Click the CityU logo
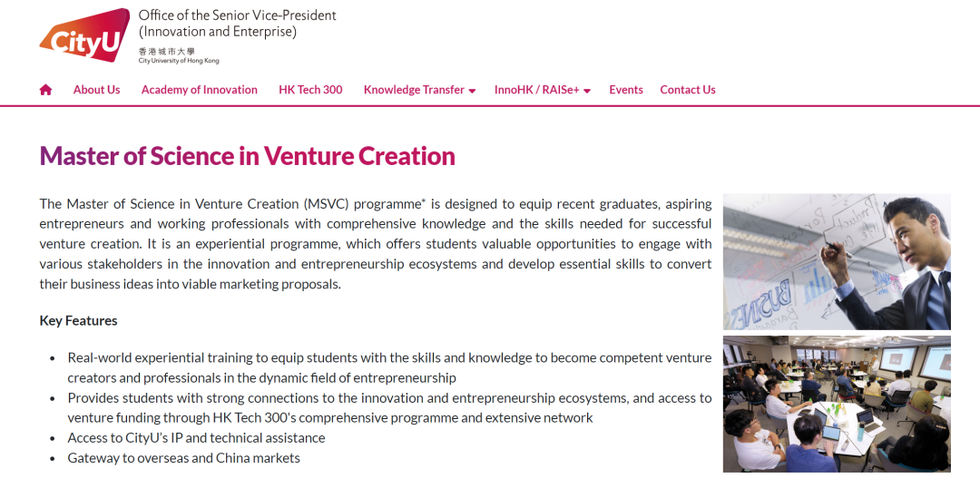980x488 pixels. [83, 34]
